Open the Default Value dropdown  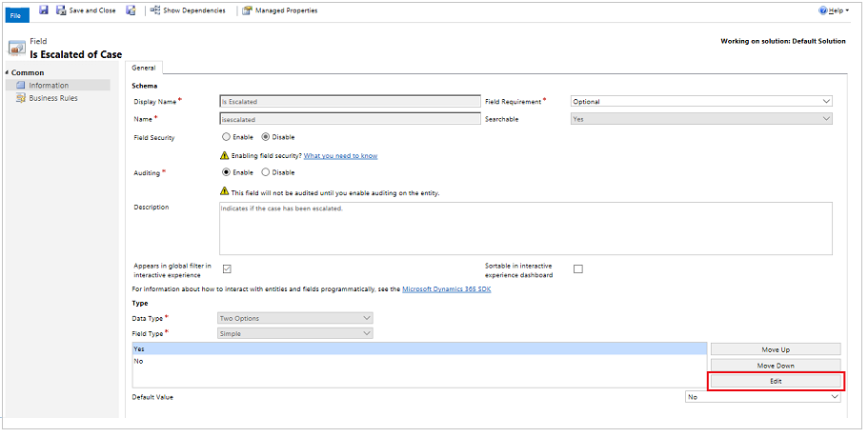(x=763, y=397)
